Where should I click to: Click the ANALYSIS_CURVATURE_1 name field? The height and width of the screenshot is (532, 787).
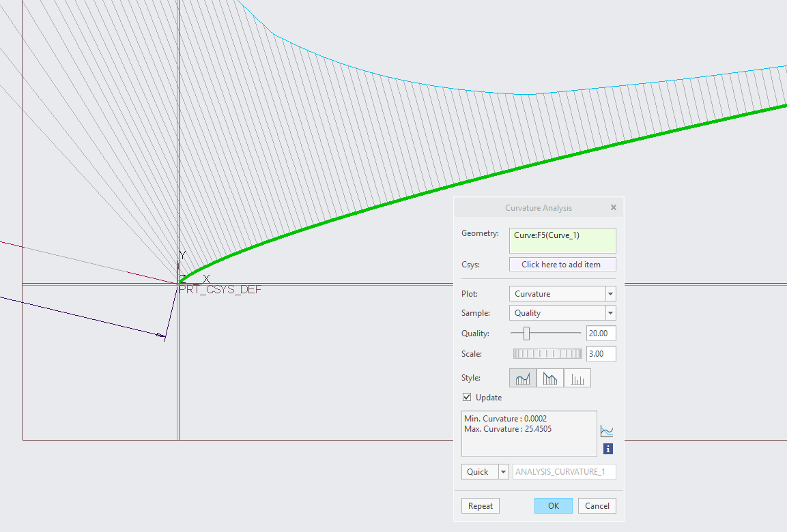tap(564, 471)
